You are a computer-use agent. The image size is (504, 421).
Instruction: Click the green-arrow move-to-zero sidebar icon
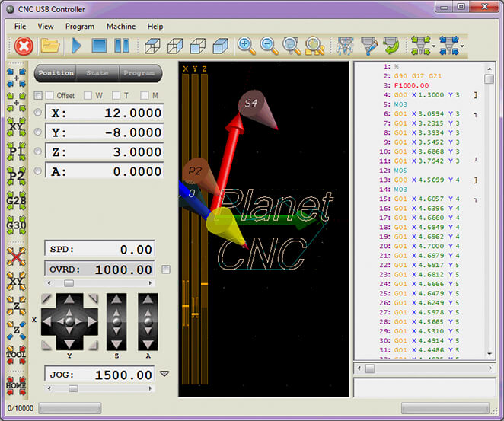[17, 102]
